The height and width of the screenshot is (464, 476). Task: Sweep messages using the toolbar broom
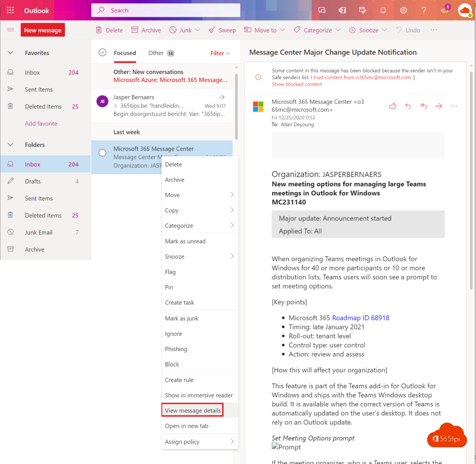click(x=222, y=30)
